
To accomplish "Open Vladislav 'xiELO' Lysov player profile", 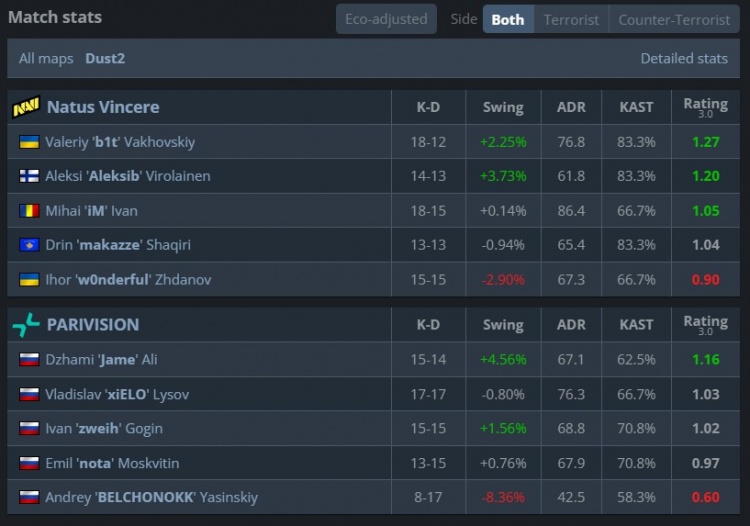I will point(117,394).
